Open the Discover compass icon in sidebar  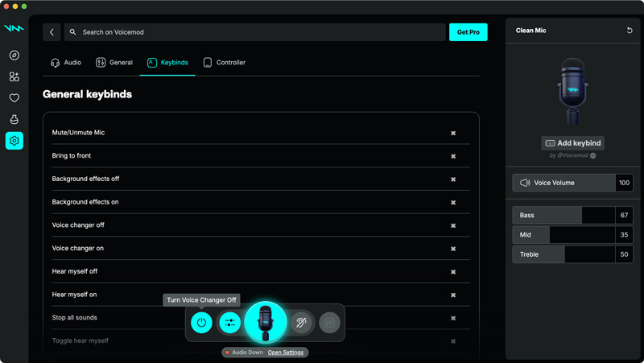click(14, 56)
